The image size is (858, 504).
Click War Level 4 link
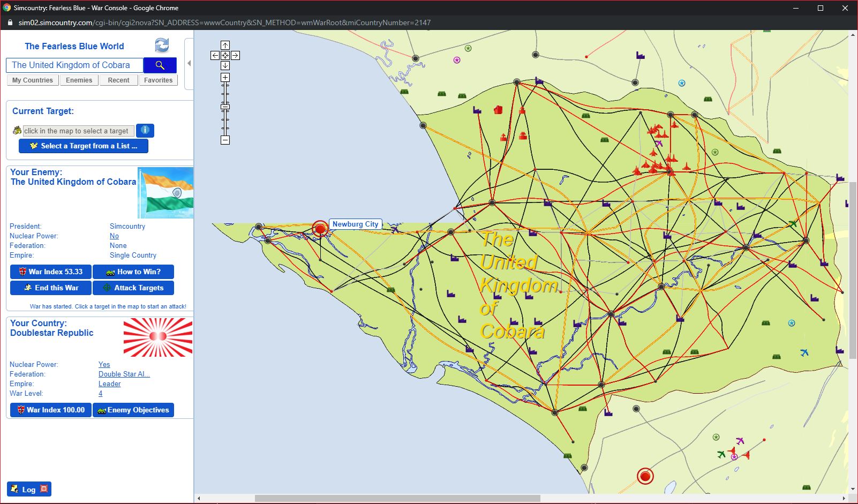pyautogui.click(x=100, y=394)
